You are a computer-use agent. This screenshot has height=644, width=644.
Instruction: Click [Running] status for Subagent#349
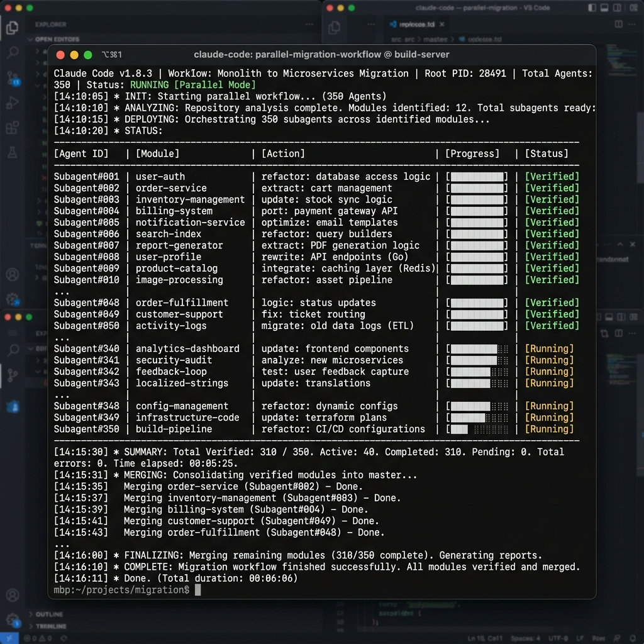tap(550, 418)
